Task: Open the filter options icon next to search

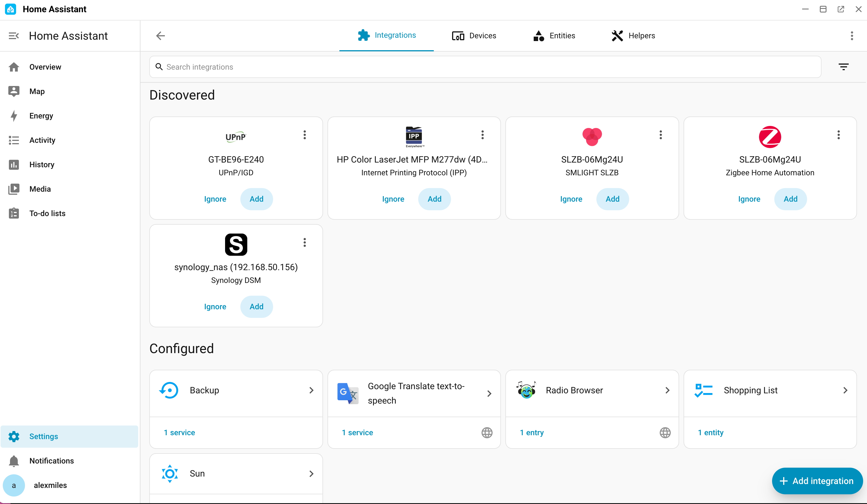Action: coord(843,67)
